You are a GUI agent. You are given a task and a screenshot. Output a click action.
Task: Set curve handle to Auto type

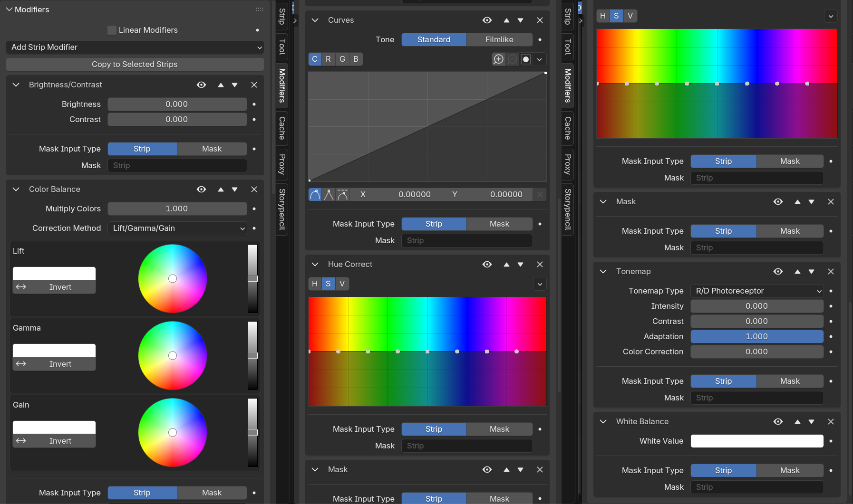[315, 194]
